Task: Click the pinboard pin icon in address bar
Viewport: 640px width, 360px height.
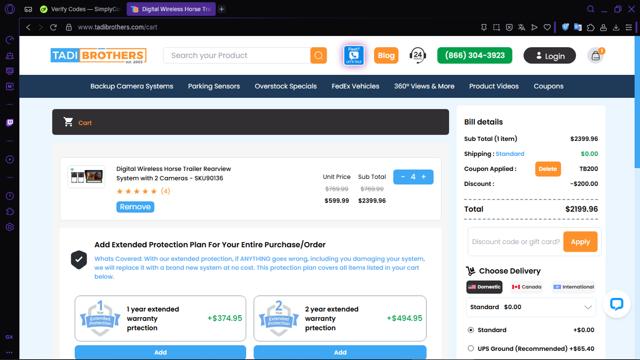Action: [x=484, y=27]
